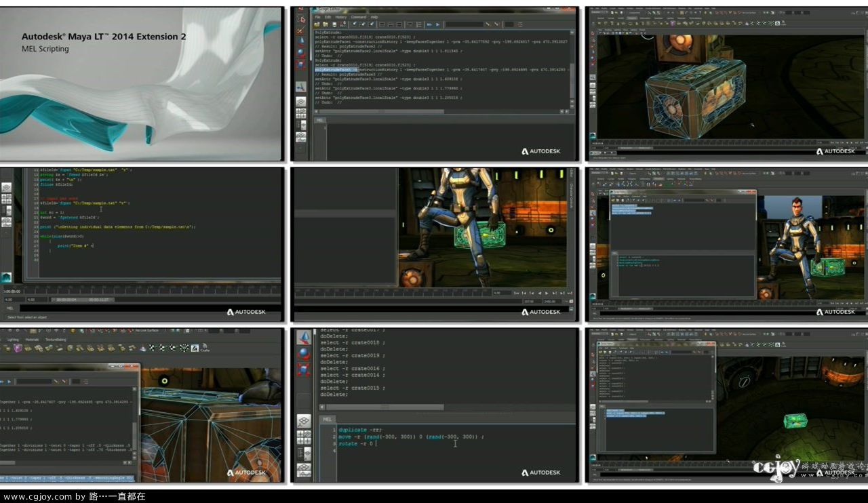Click Clear History icon in top-middle Script Editor

coord(354,24)
